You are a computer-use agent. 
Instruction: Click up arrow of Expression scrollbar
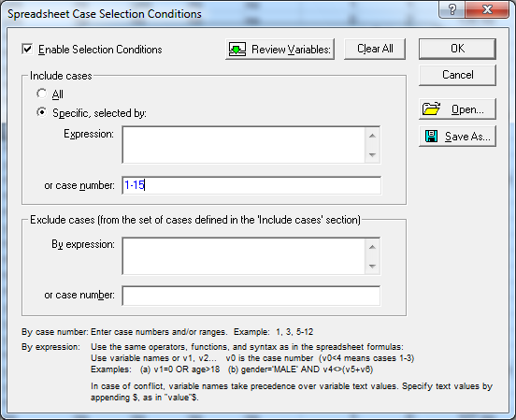coord(373,136)
